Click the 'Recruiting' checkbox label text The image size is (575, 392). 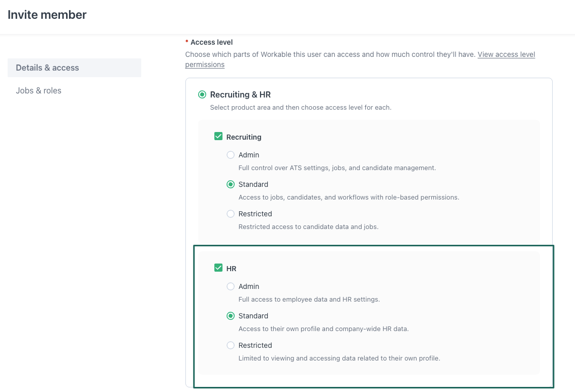[244, 137]
